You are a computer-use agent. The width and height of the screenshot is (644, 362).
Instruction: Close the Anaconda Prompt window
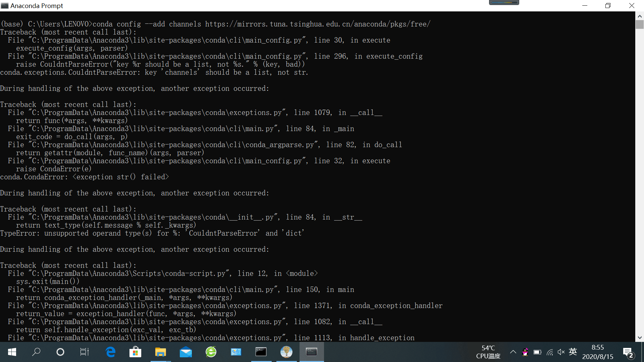pyautogui.click(x=632, y=6)
